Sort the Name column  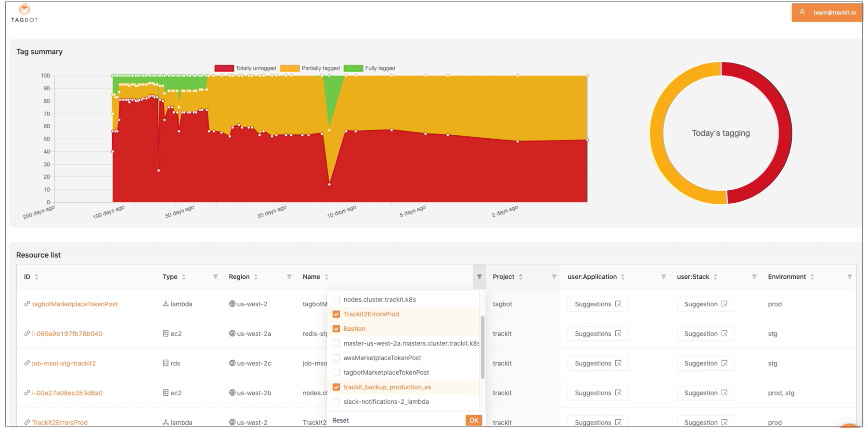(x=326, y=277)
